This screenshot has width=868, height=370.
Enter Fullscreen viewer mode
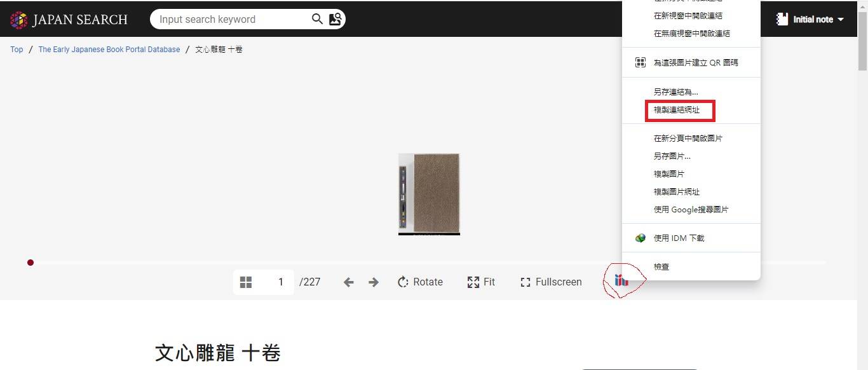(551, 282)
